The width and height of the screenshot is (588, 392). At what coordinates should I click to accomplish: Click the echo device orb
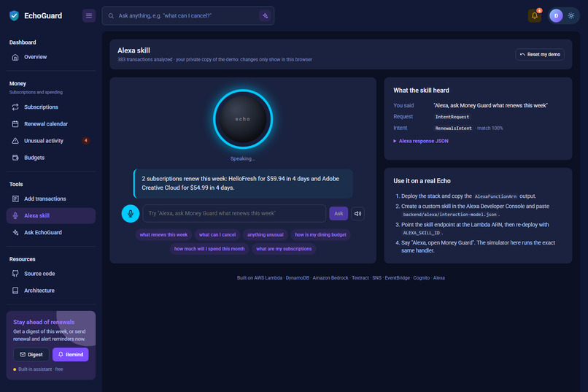243,119
